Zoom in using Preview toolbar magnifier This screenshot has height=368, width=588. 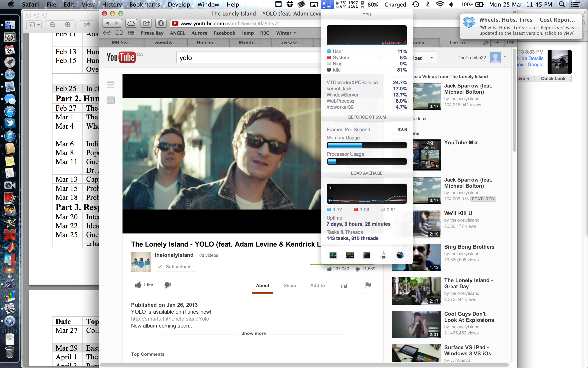68,25
